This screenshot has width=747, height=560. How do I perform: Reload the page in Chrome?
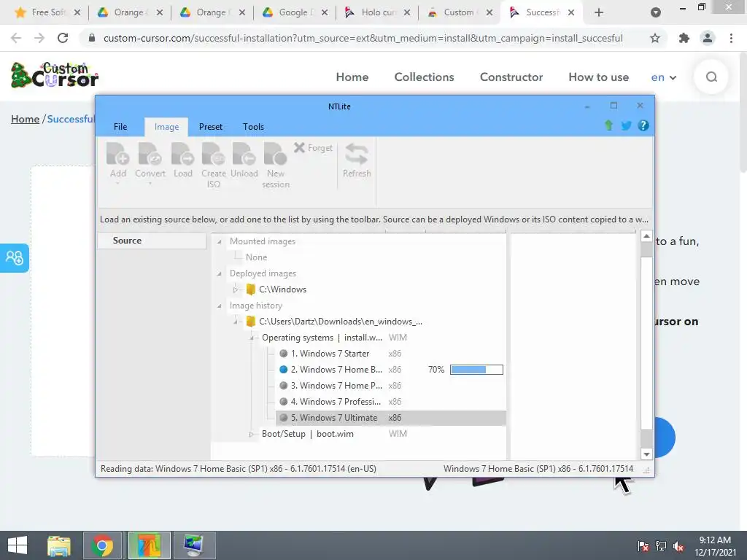pos(63,38)
